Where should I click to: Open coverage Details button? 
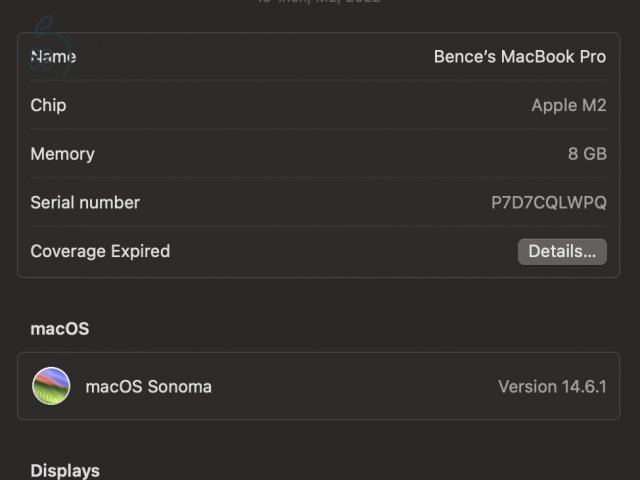click(x=562, y=251)
